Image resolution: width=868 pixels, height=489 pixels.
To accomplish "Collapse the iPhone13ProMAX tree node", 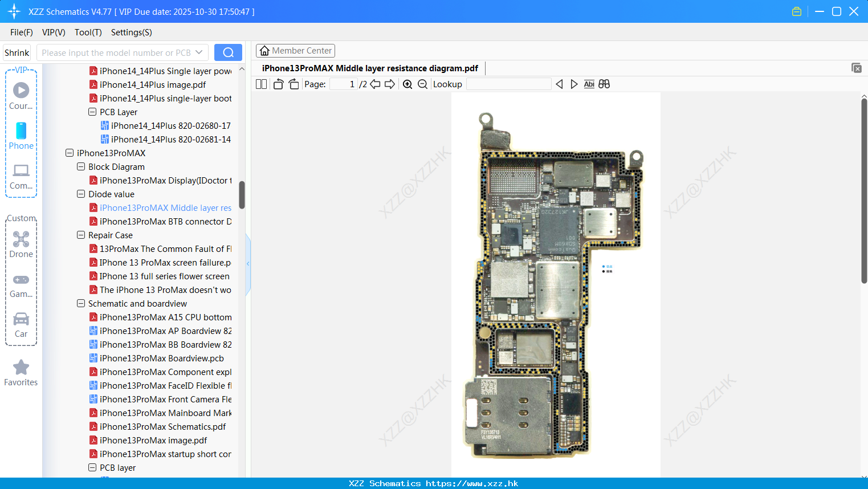I will coord(70,153).
